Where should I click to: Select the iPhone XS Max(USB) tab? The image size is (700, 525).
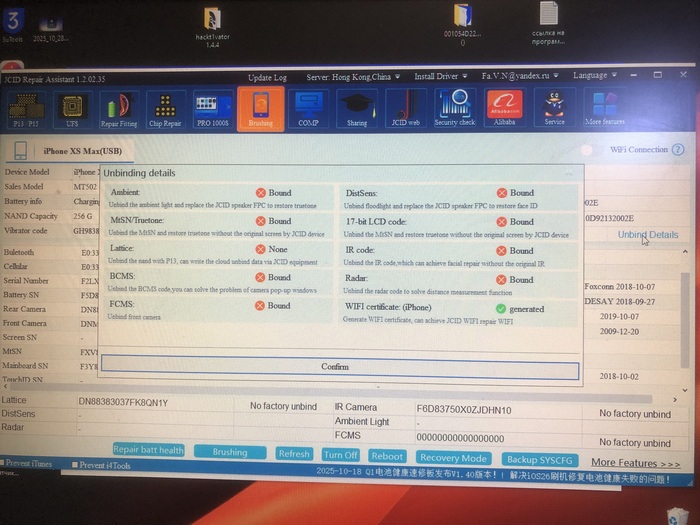(82, 151)
